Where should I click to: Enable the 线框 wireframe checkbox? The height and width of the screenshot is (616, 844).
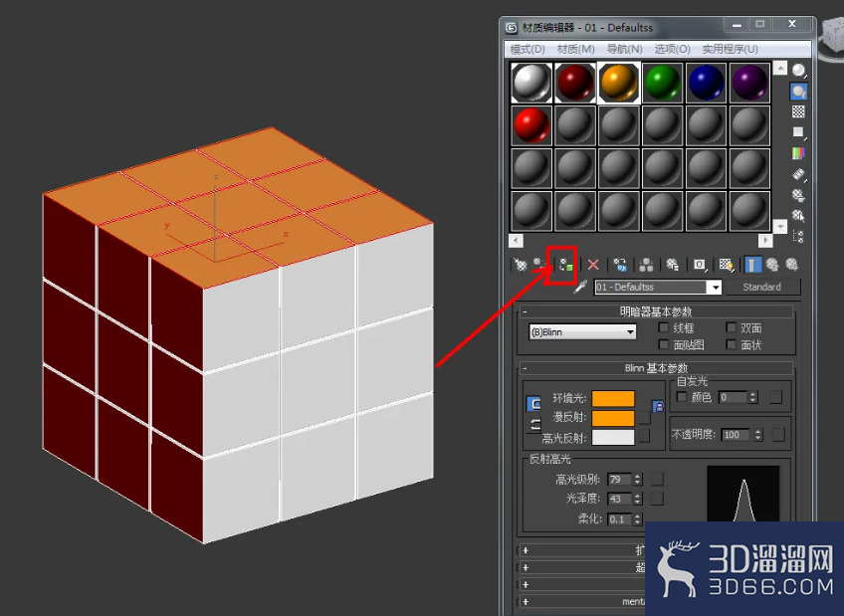pyautogui.click(x=664, y=327)
